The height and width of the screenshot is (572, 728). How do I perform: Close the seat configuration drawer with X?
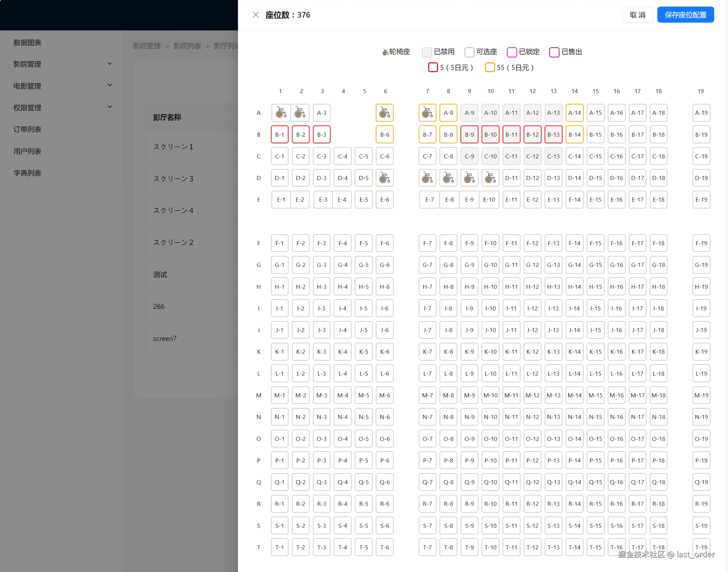pos(256,15)
